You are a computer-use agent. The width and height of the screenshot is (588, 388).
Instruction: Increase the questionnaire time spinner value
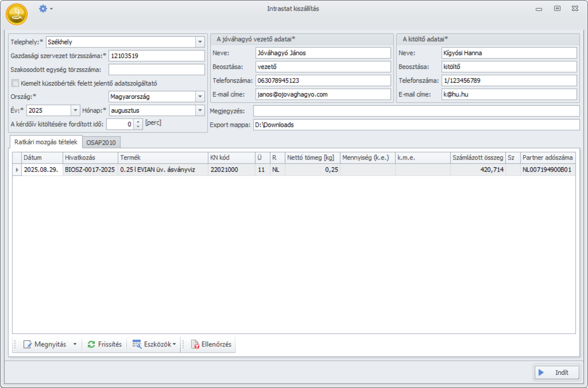(x=139, y=122)
